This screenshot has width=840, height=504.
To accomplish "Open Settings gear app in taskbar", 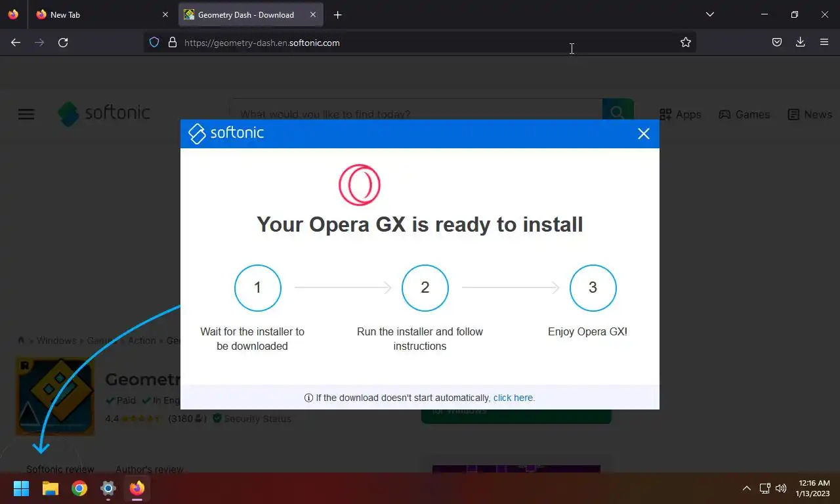I will point(108,488).
